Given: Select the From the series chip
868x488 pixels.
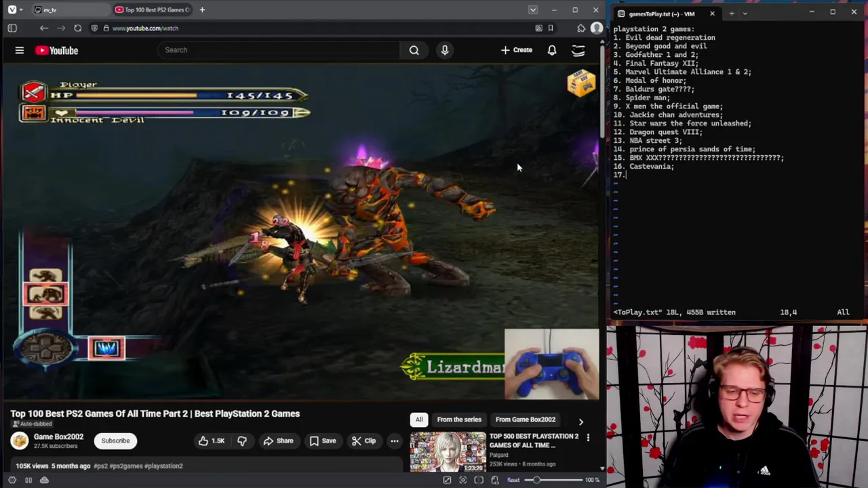Looking at the screenshot, I should pyautogui.click(x=459, y=420).
